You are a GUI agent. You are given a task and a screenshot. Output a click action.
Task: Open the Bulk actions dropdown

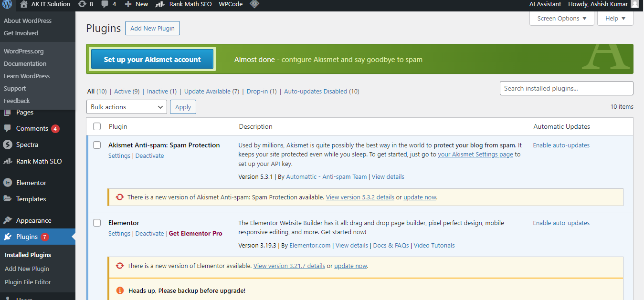pyautogui.click(x=127, y=107)
